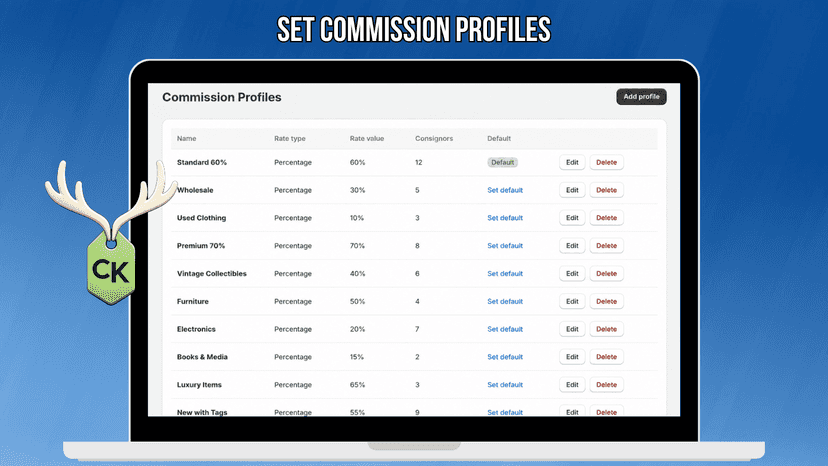The height and width of the screenshot is (466, 828).
Task: Edit the Furniture profile
Action: point(572,301)
